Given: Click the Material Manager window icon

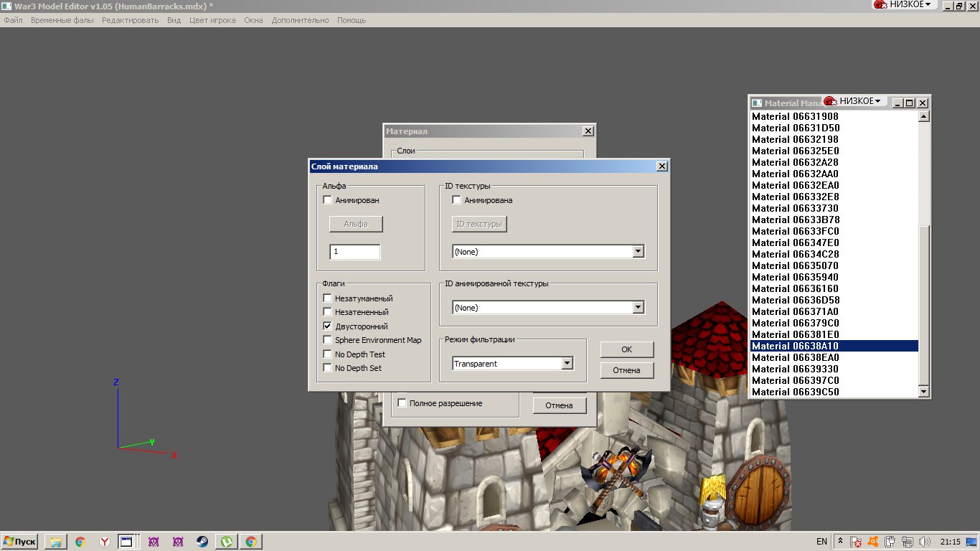Looking at the screenshot, I should coord(757,103).
